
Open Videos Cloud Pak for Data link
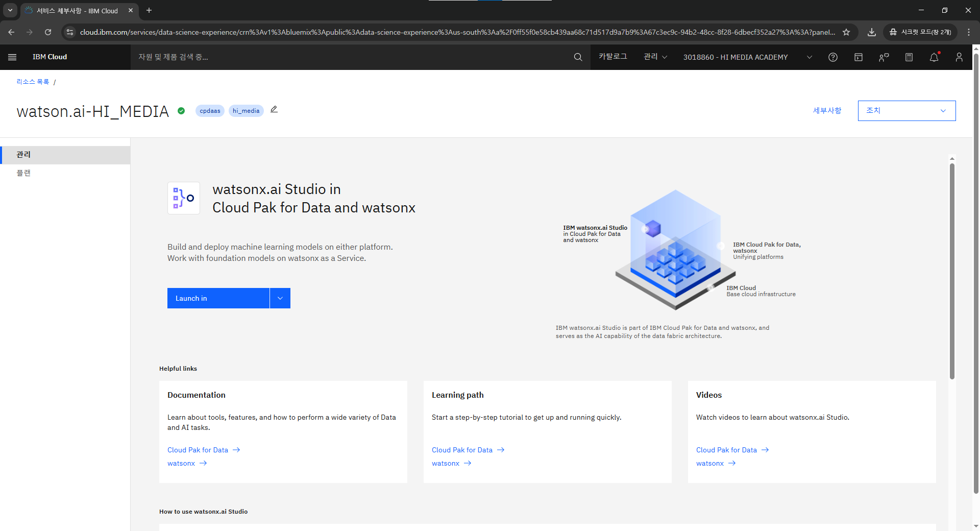(732, 450)
